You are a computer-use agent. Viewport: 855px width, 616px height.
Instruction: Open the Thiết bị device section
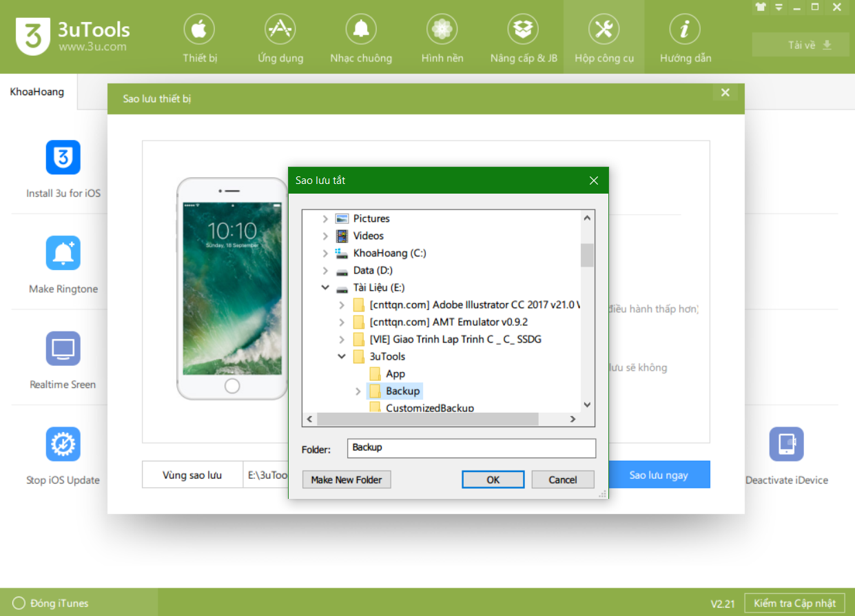pyautogui.click(x=199, y=39)
